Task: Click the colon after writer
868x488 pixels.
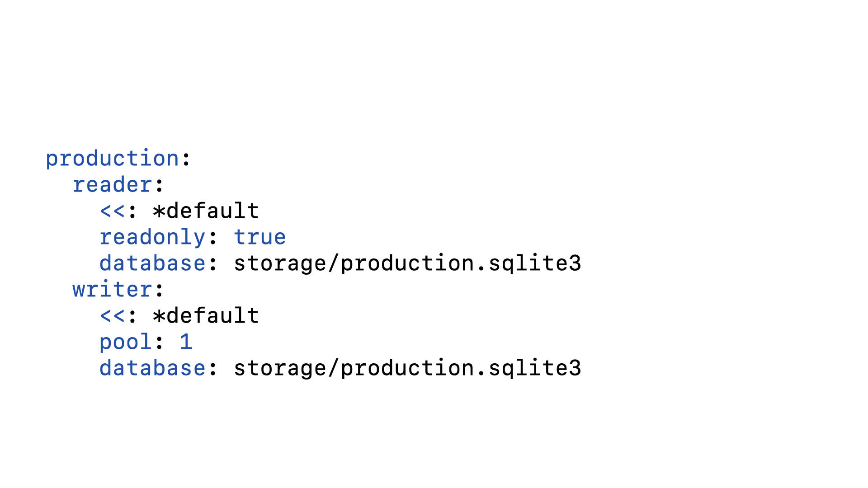Action: coord(159,290)
